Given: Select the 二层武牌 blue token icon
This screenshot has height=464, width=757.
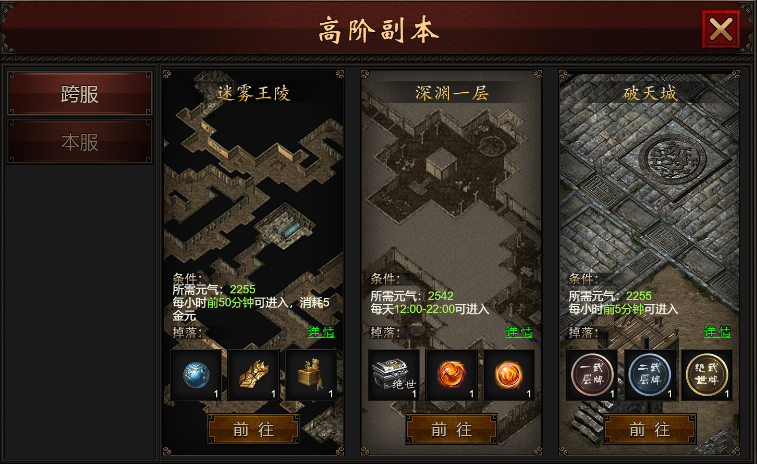Looking at the screenshot, I should [x=649, y=375].
